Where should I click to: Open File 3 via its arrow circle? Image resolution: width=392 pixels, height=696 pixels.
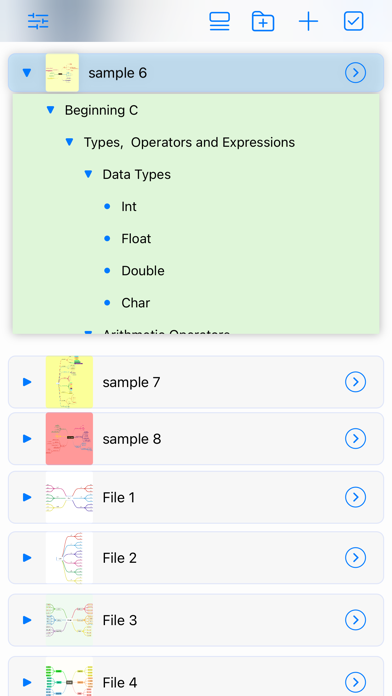tap(356, 620)
